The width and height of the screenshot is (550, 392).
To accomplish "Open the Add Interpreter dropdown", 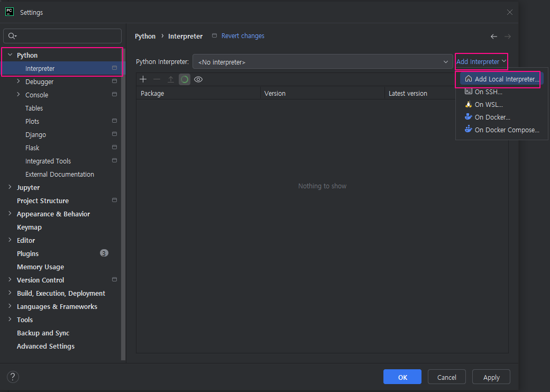I will coord(481,61).
